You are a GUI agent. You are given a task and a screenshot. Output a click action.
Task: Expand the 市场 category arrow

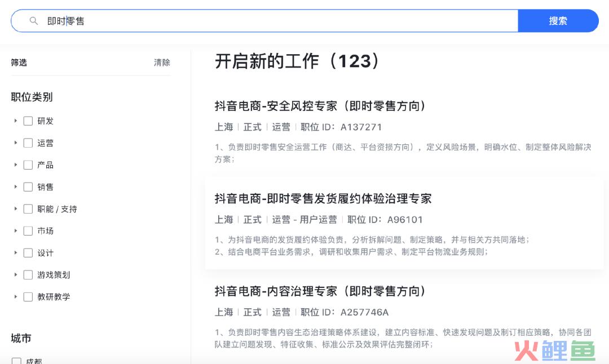click(16, 230)
